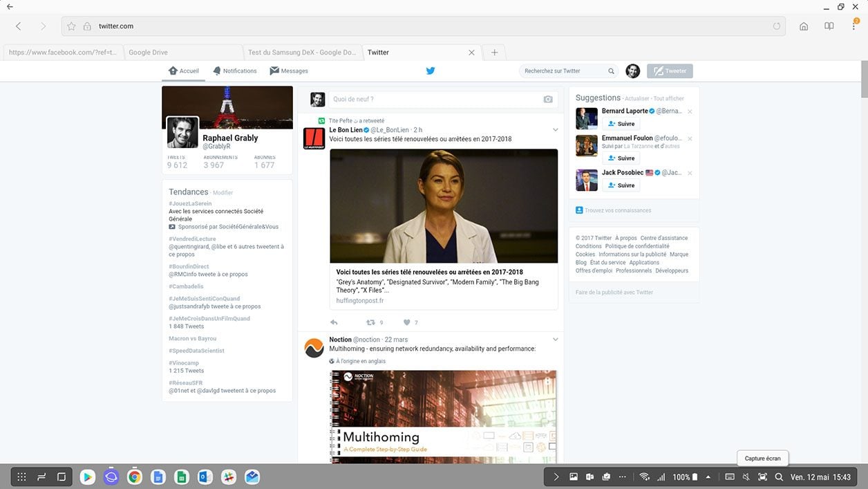The image size is (868, 489).
Task: Attach a photo with the camera icon
Action: click(x=548, y=100)
